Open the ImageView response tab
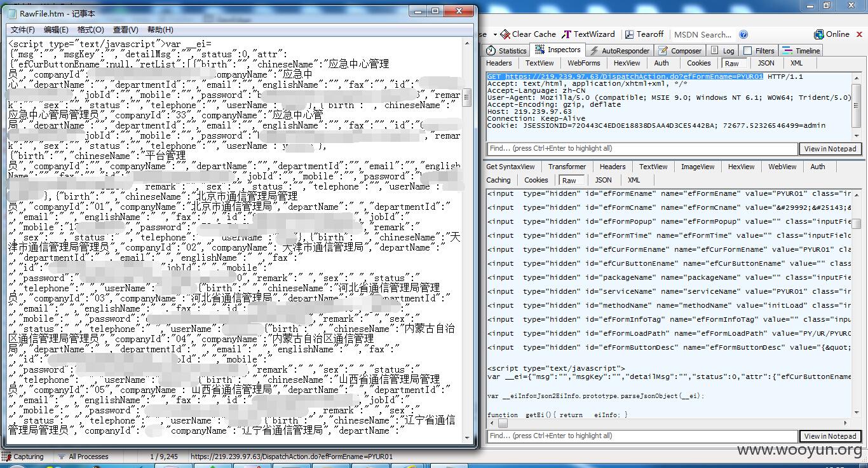868x468 pixels. [698, 167]
